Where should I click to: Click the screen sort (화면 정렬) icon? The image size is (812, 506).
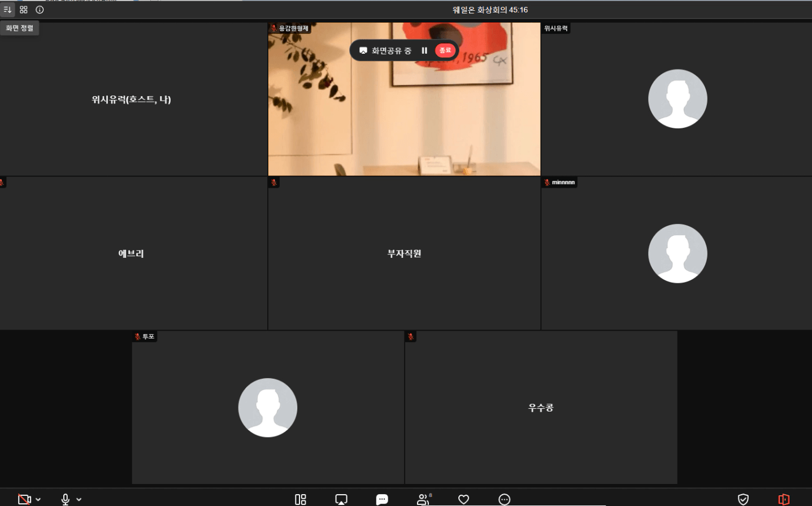(x=7, y=10)
